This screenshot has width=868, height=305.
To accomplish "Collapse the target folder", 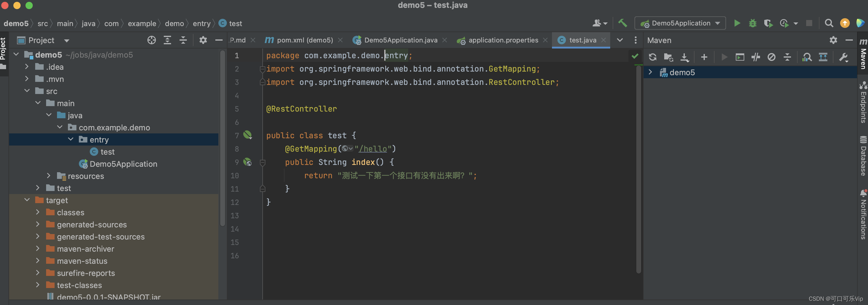I will coord(27,200).
